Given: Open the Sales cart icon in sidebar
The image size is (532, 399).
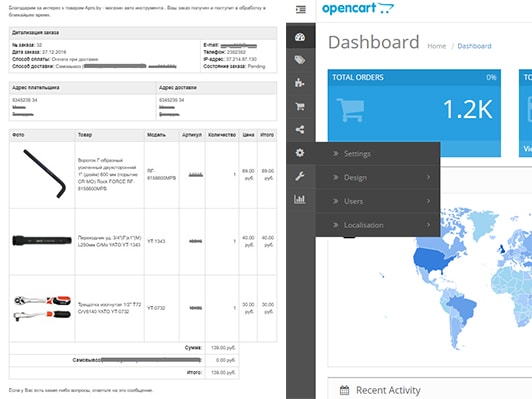Looking at the screenshot, I should pyautogui.click(x=300, y=107).
